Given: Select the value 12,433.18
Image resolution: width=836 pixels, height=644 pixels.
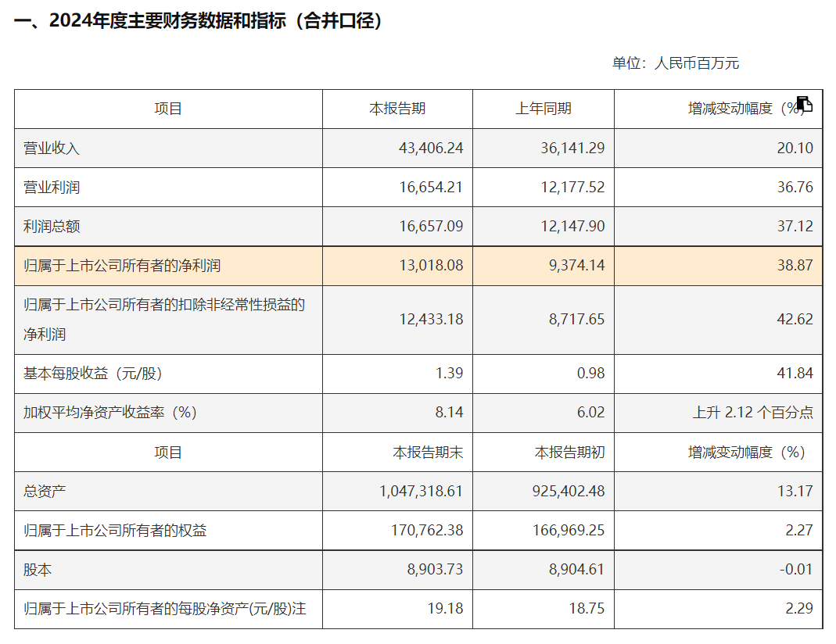Looking at the screenshot, I should (431, 320).
